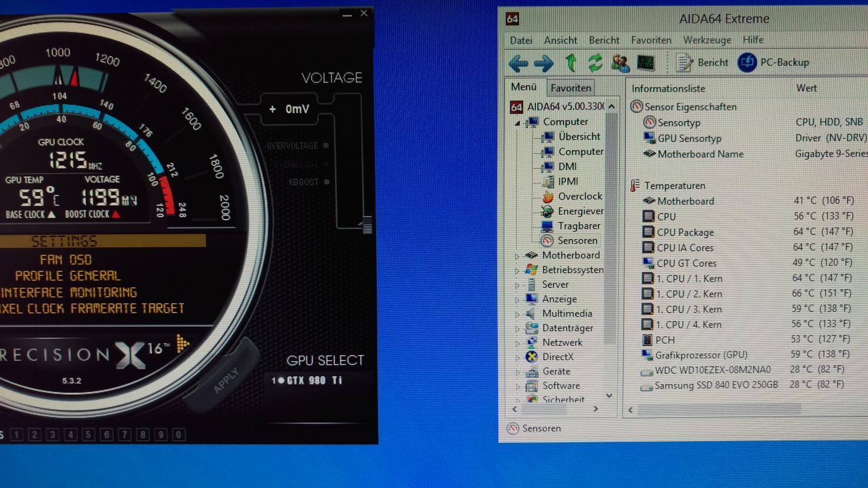
Task: Click the Overclock flame icon
Action: pos(548,197)
